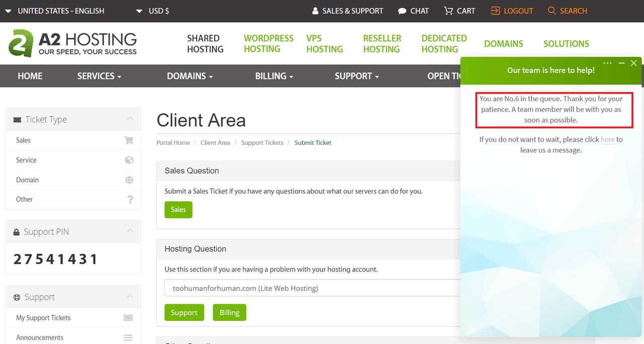Select Service ticket type in sidebar
This screenshot has height=344, width=644.
[73, 160]
